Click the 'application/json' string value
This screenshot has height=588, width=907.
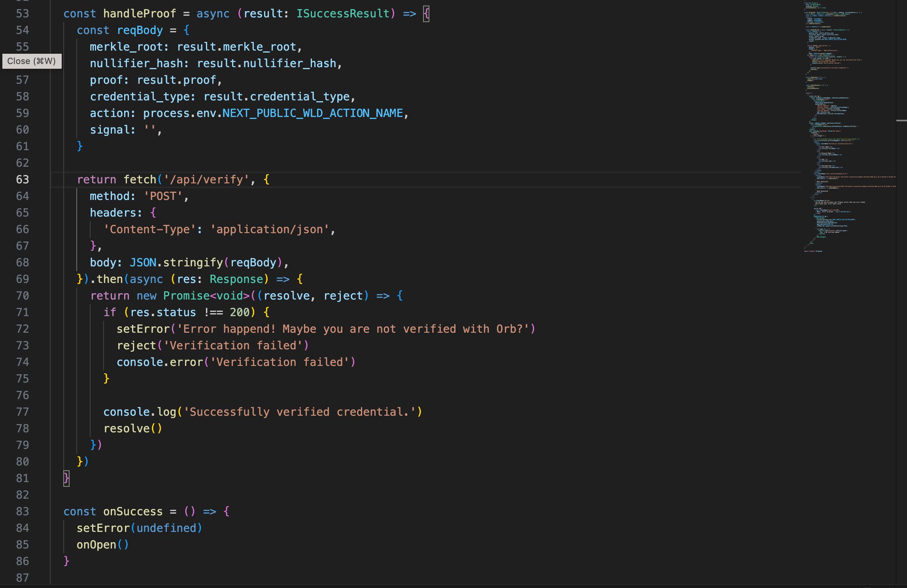coord(270,229)
